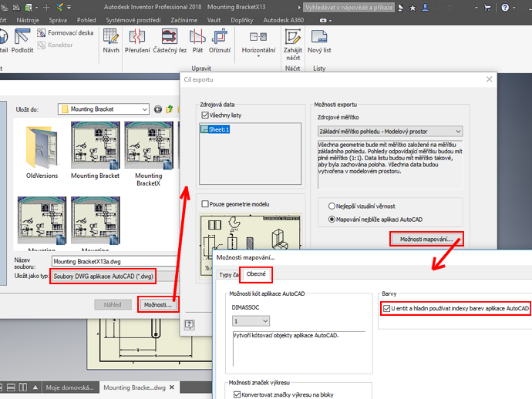Toggle the Všechny listy checkbox
The width and height of the screenshot is (532, 399).
pos(205,116)
